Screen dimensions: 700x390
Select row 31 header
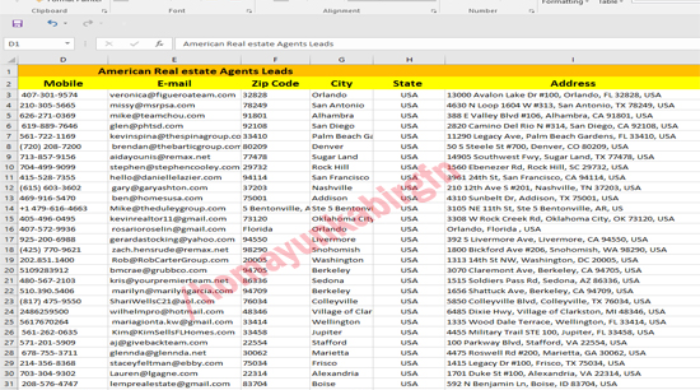point(9,384)
